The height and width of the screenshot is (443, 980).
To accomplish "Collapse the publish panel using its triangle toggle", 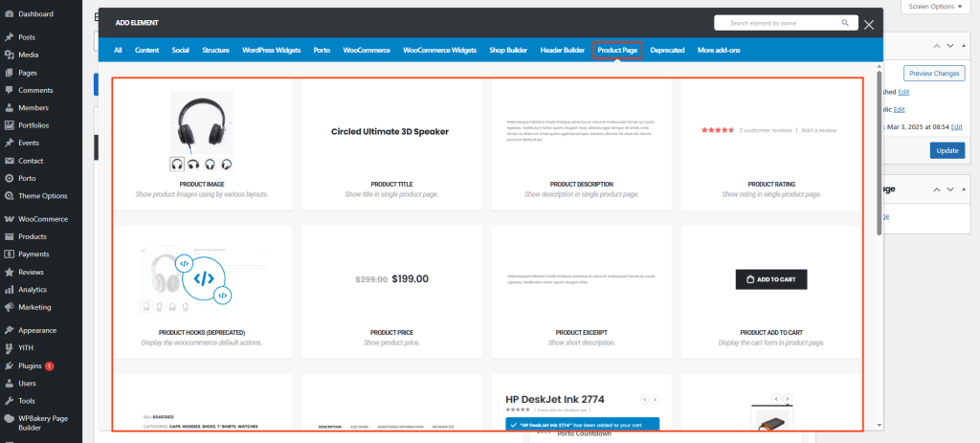I will (x=966, y=46).
